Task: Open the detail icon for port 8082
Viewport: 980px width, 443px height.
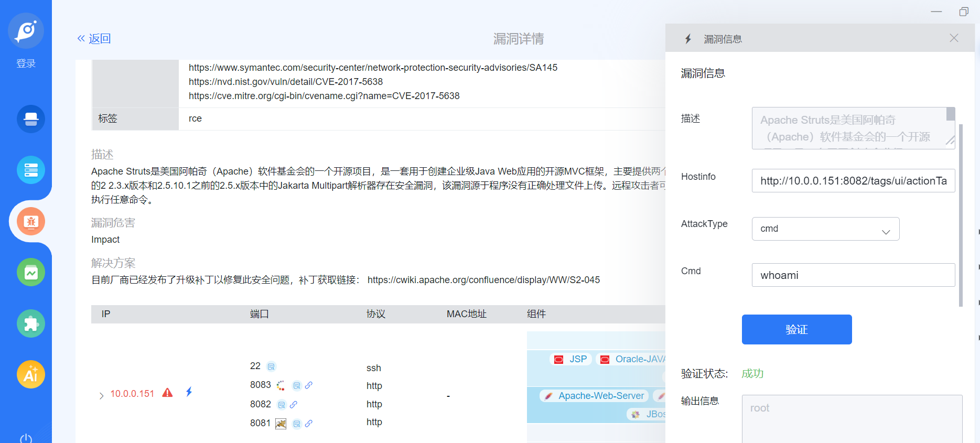Action: 282,405
